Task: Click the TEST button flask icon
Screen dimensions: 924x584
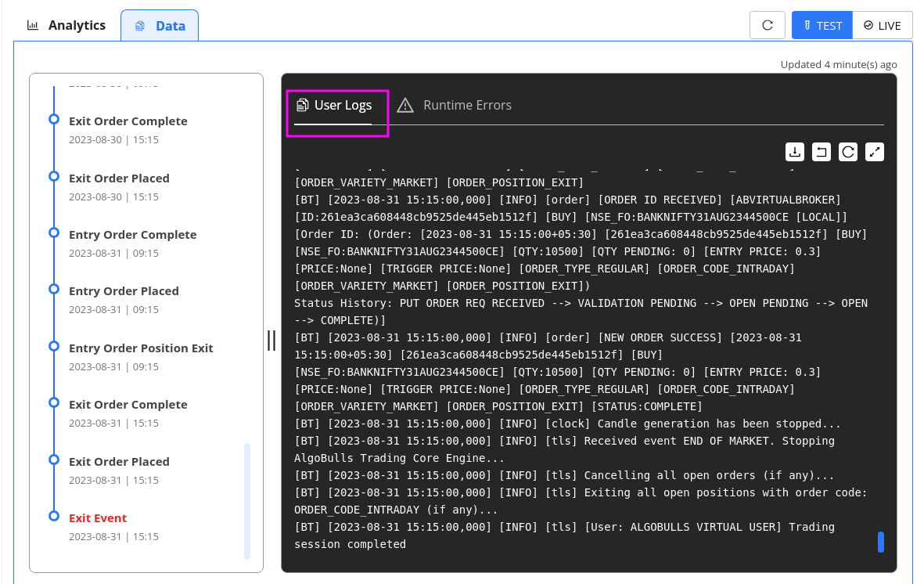Action: 807,25
